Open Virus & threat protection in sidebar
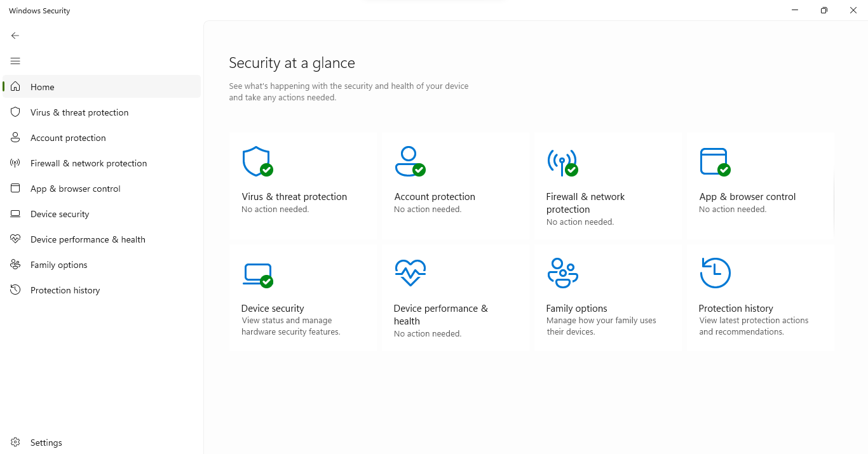 (79, 112)
